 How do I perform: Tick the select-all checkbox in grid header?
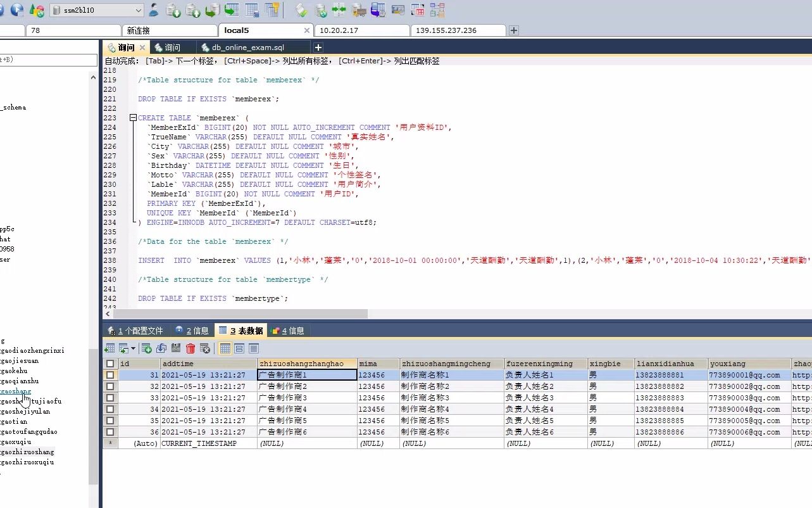(110, 364)
